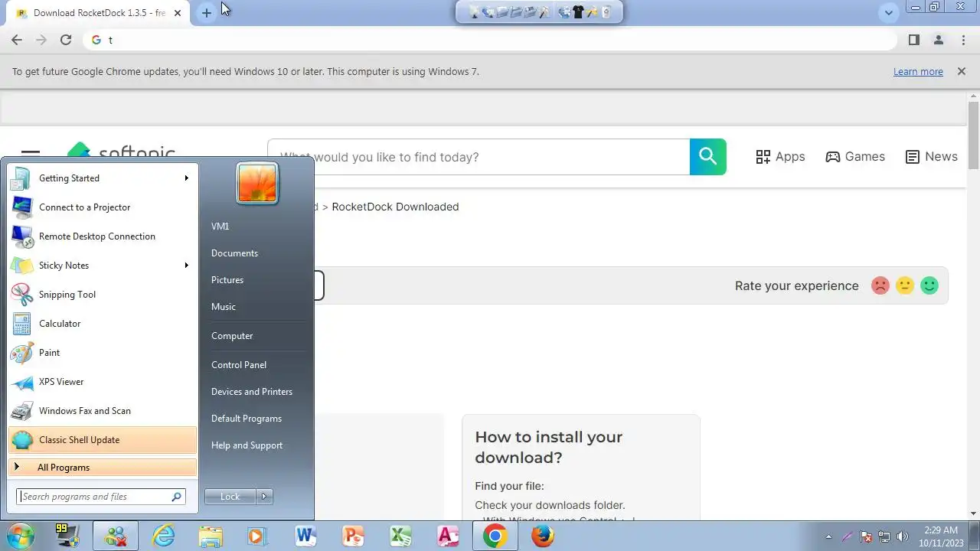Open Chrome tab search dropdown

(888, 12)
